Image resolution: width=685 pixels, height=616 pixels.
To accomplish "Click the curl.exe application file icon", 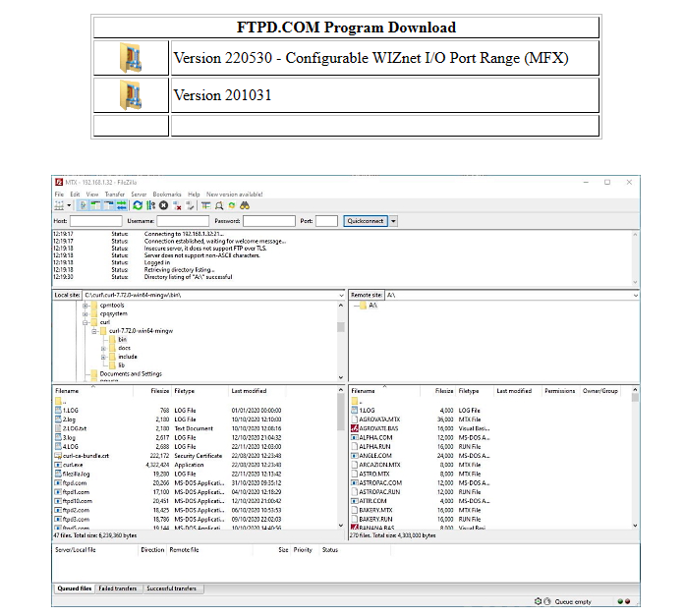I will 58,465.
